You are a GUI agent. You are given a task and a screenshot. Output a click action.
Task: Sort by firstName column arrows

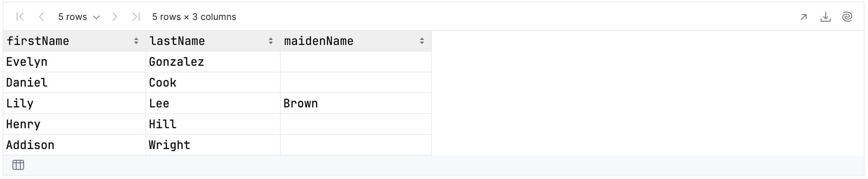tap(136, 41)
